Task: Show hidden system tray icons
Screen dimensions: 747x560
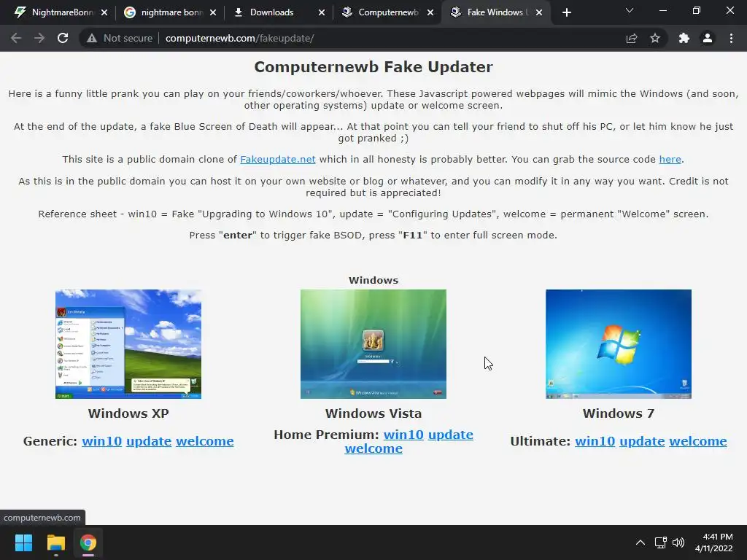Action: point(640,542)
